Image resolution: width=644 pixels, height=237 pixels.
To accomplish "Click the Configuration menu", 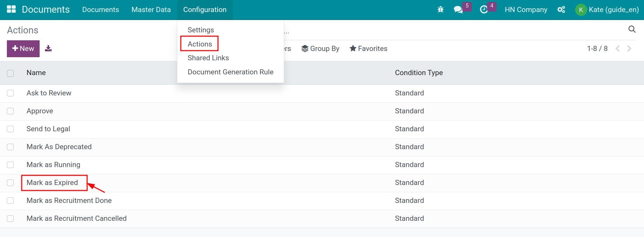I will click(x=205, y=10).
